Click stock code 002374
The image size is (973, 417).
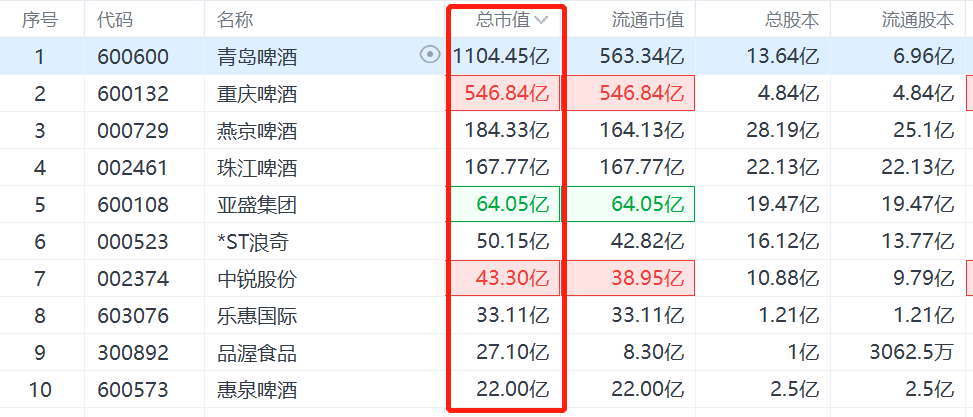pos(133,279)
